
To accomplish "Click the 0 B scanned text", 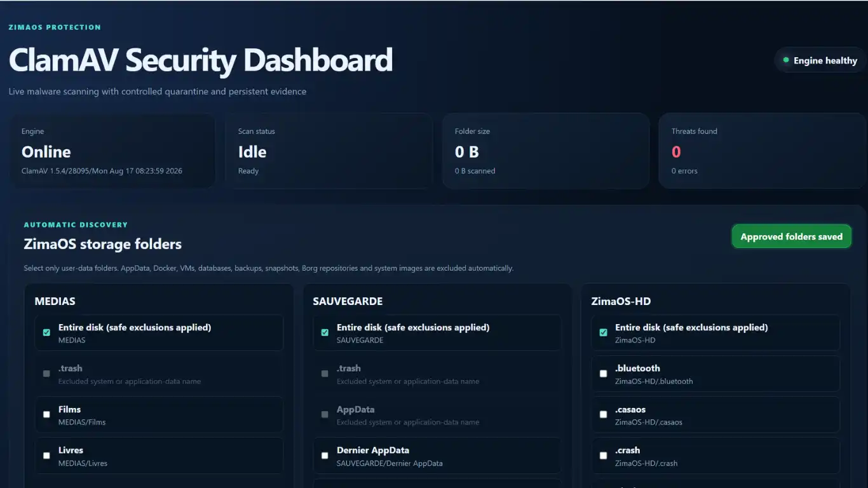I will [475, 171].
